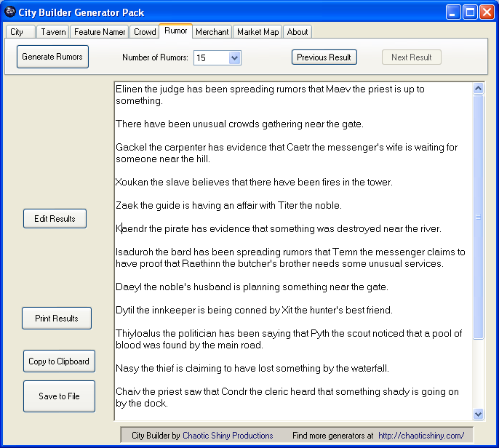Viewport: 499px width, 448px height.
Task: Click the Generate Rumors button
Action: pos(52,57)
